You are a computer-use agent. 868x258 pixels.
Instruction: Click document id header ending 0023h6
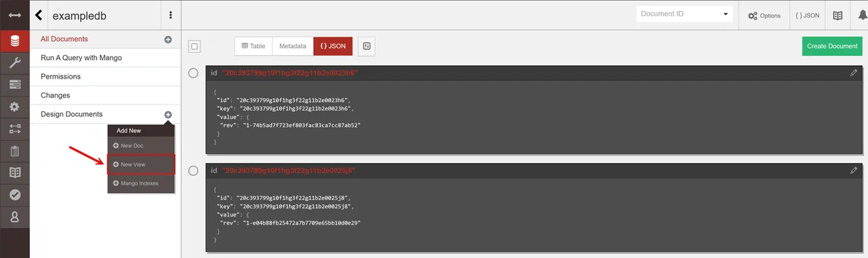(x=290, y=73)
